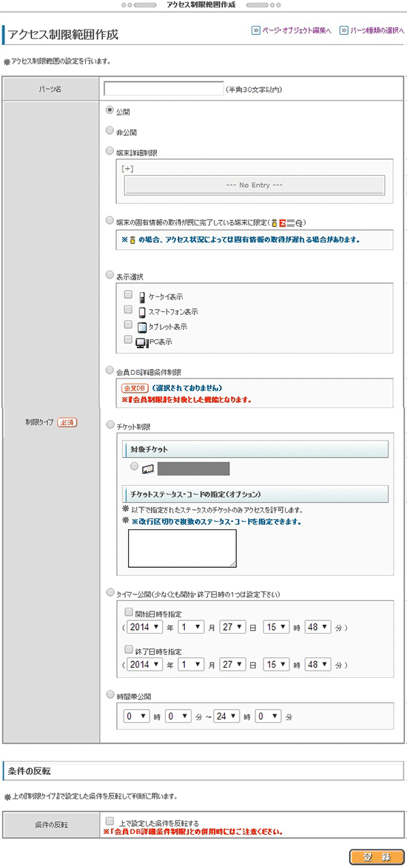The width and height of the screenshot is (407, 868).
Task: Click the ケータイ表示 phone icon
Action: pyautogui.click(x=142, y=296)
